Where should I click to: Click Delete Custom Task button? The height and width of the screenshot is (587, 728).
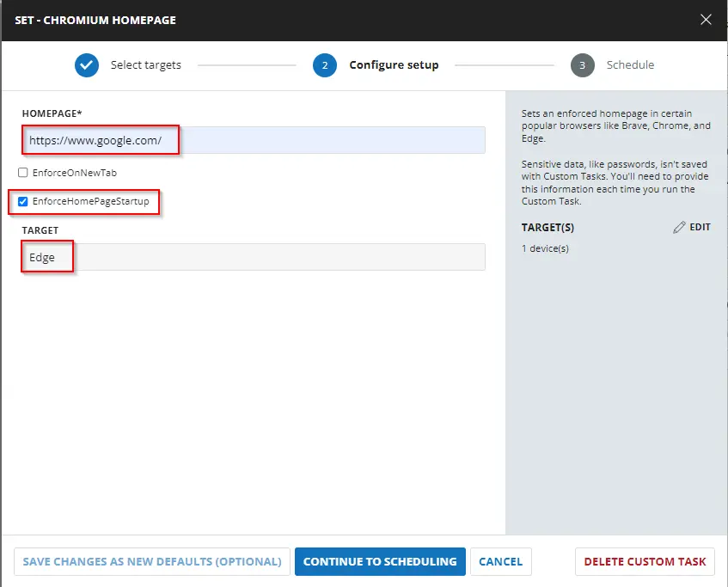(645, 561)
